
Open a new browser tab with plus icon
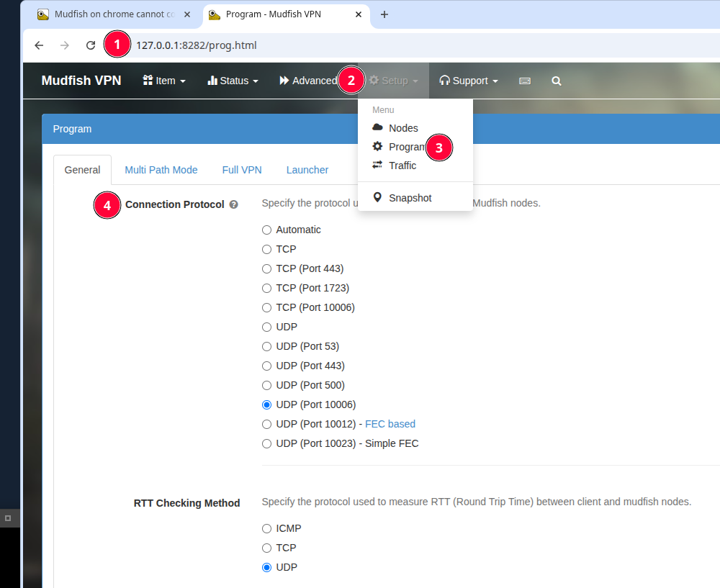(x=384, y=14)
